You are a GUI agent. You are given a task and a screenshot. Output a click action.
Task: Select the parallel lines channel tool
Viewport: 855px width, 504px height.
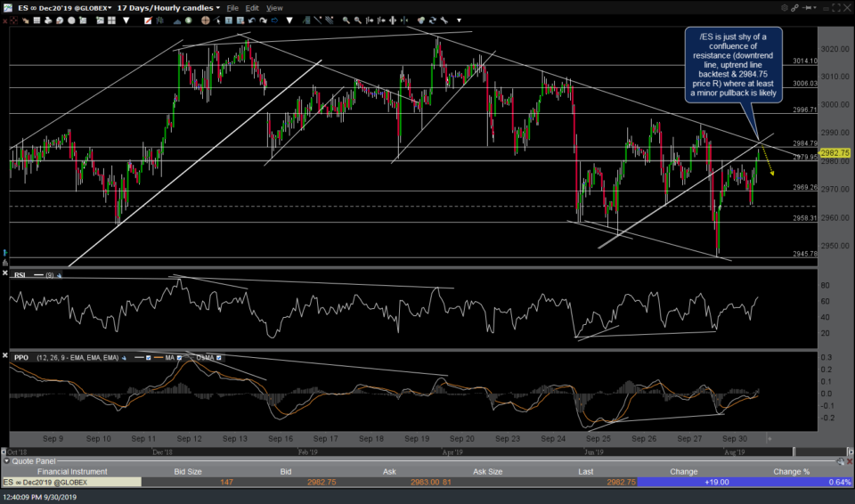coord(329,20)
